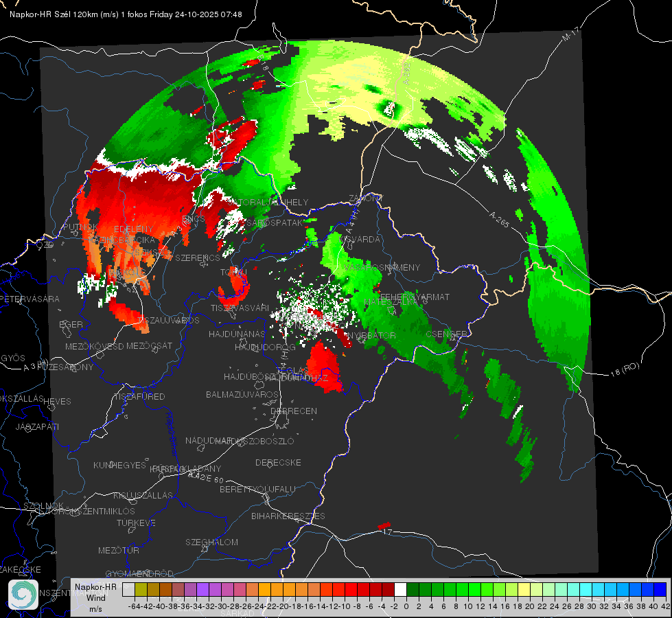Click the JÁSZAPÁTI city label
The width and height of the screenshot is (672, 618).
[x=37, y=426]
